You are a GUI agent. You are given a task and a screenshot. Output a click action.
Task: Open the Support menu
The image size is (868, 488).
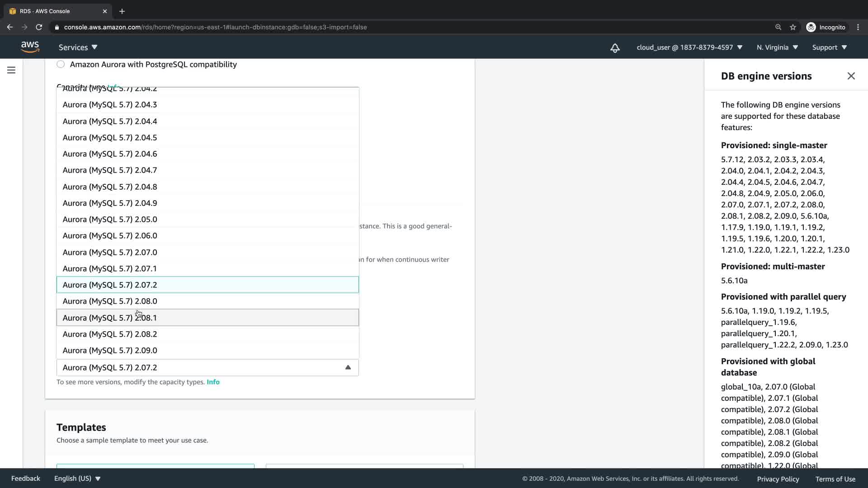[x=829, y=47]
